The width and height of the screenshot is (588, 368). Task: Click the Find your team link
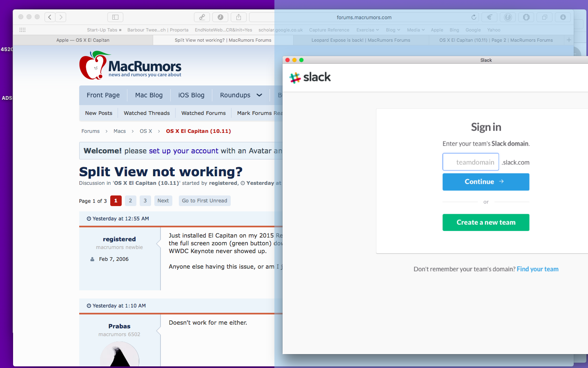[x=537, y=269]
